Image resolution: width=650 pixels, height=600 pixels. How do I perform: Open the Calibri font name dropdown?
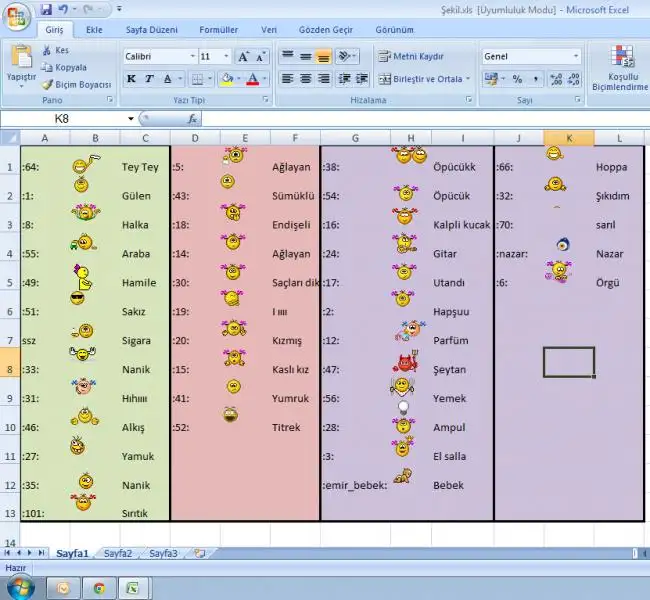(191, 57)
